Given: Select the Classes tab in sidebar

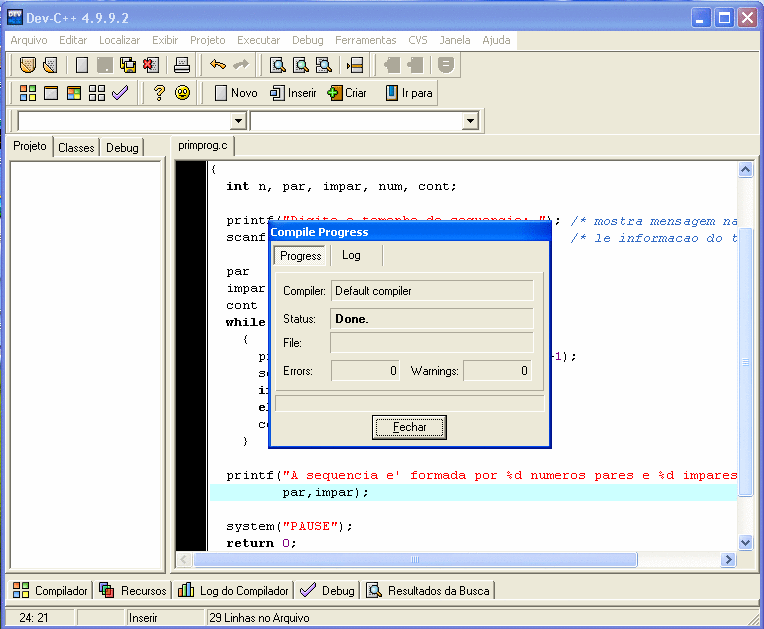Looking at the screenshot, I should [76, 147].
